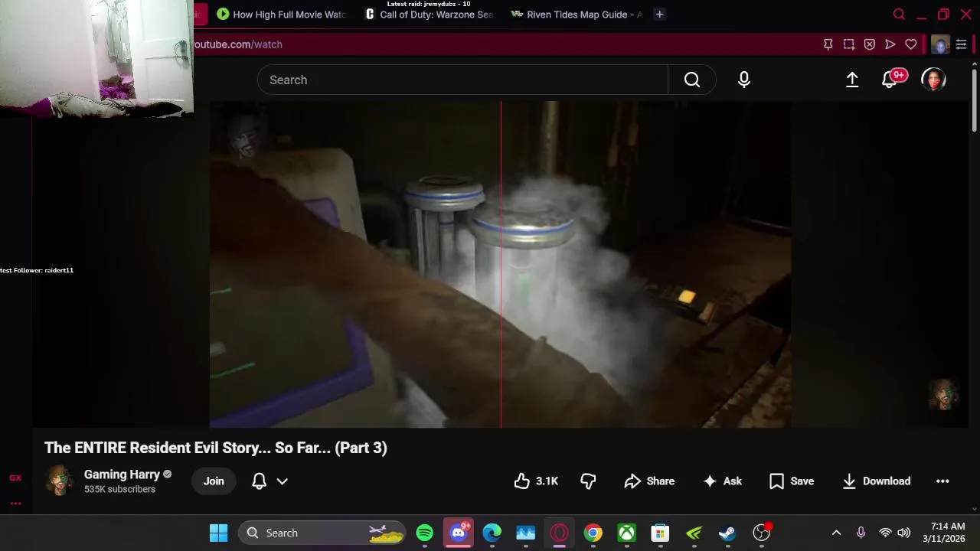
Task: Expand the notification preference chevron
Action: pos(282,481)
